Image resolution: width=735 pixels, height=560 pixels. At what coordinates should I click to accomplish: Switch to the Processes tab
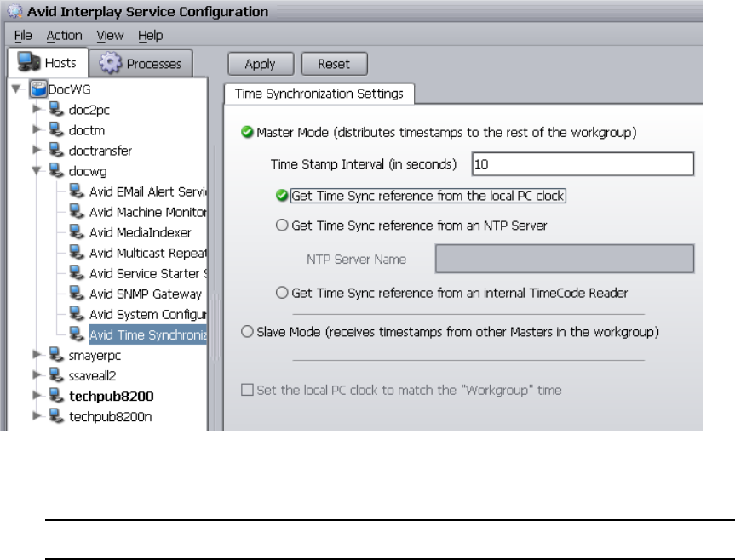click(x=141, y=63)
